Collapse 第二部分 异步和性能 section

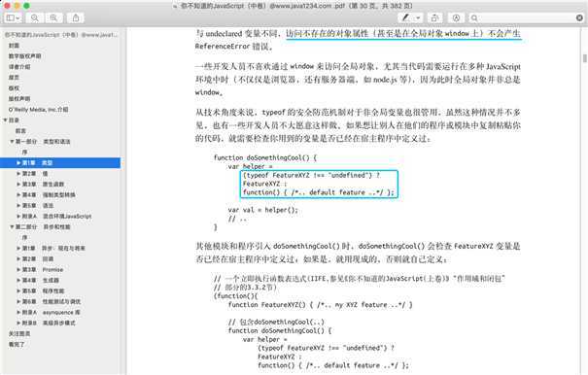[12, 227]
